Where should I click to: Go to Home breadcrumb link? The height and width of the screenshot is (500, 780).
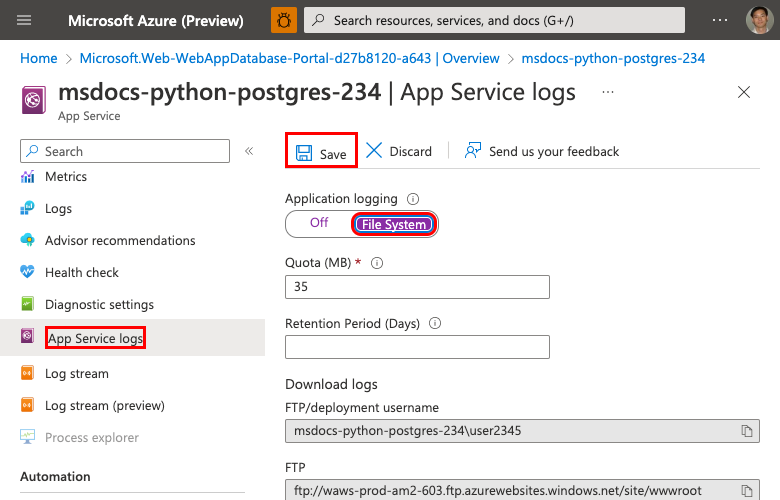(x=39, y=59)
